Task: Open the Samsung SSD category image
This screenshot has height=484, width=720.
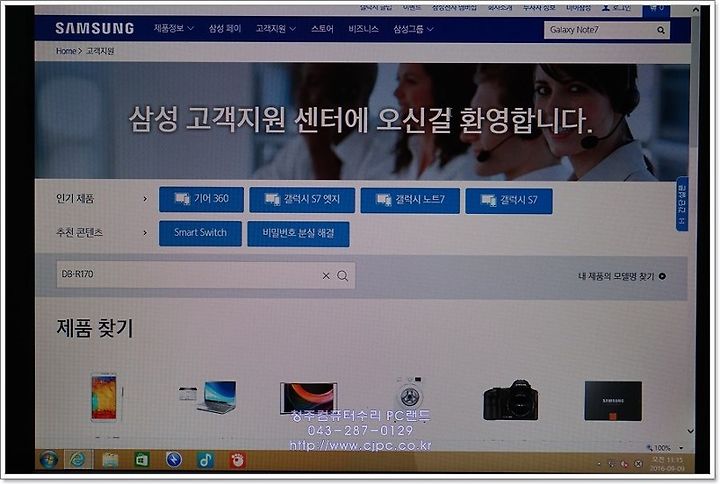Action: (x=613, y=400)
